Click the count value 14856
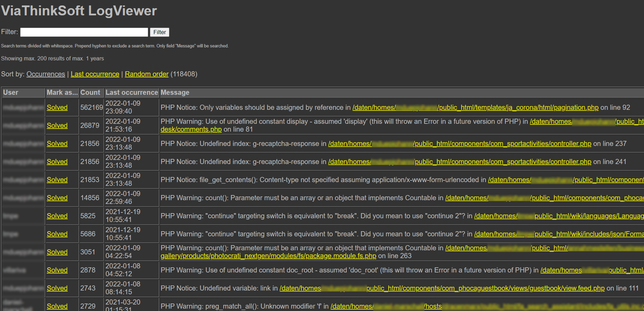This screenshot has height=311, width=644. [x=90, y=198]
